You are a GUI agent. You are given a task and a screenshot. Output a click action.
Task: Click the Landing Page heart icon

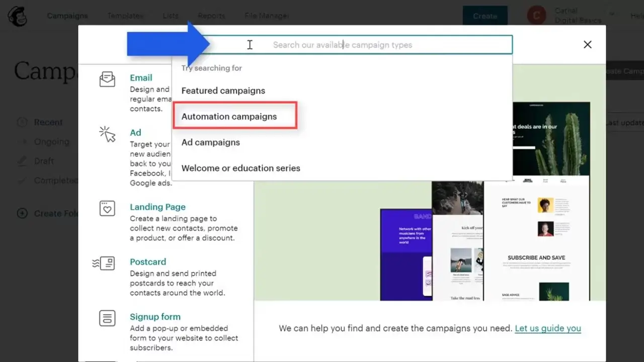107,209
